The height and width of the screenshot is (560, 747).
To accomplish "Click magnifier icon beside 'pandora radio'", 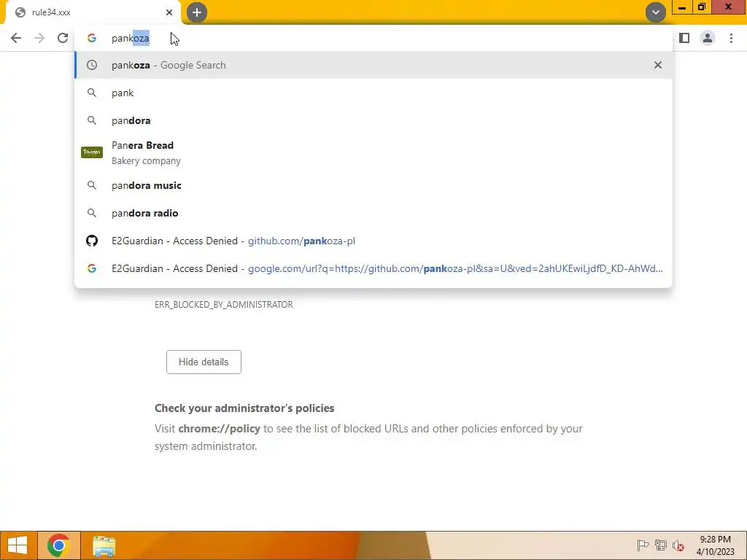I will point(92,213).
